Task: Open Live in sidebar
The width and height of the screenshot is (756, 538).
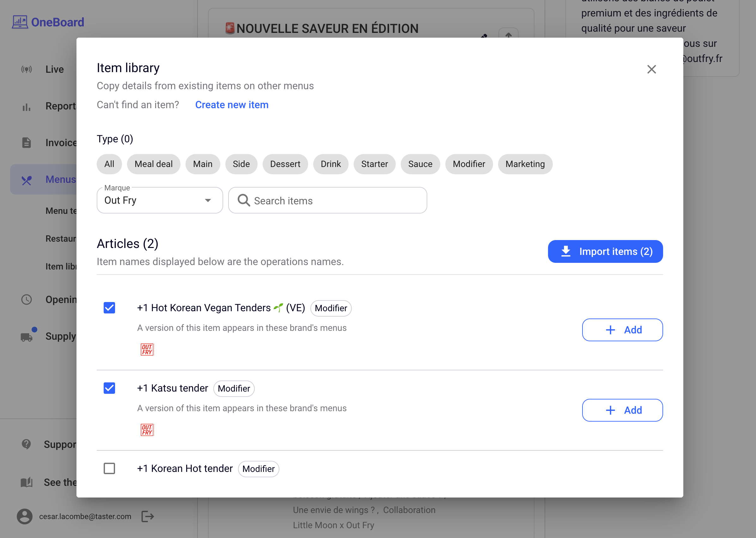Action: 55,69
